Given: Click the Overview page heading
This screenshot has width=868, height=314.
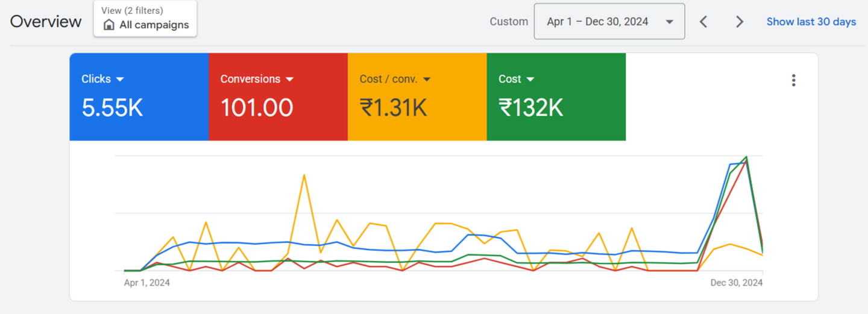Looking at the screenshot, I should point(46,22).
